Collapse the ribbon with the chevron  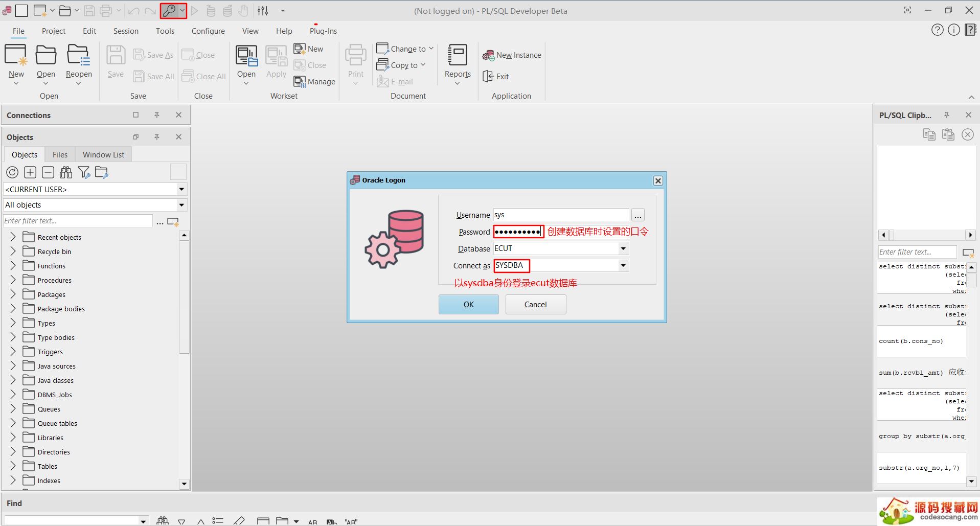[971, 97]
